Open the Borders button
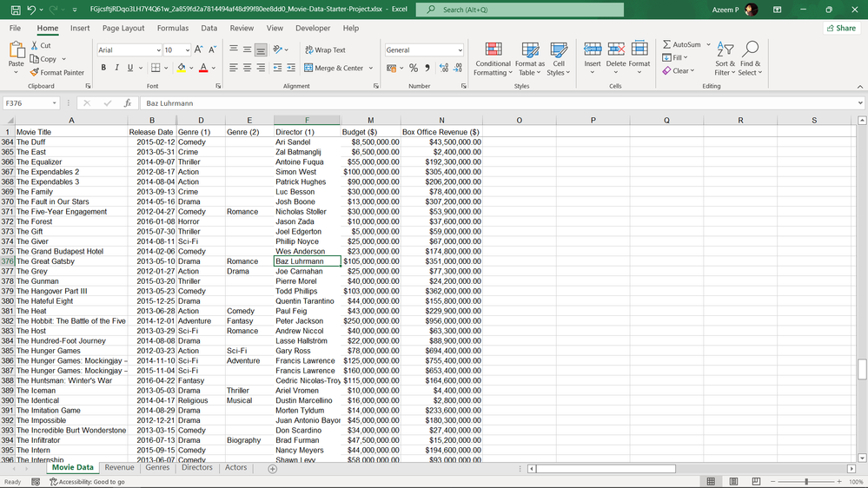 point(156,68)
